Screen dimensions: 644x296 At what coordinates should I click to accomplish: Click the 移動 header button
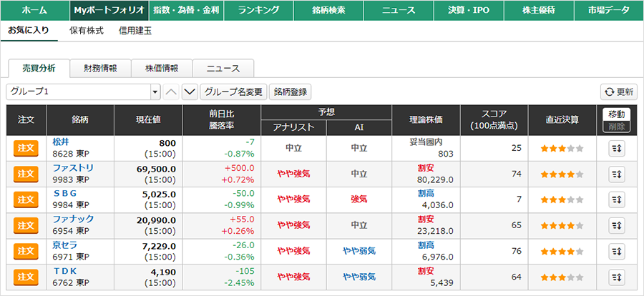click(617, 114)
